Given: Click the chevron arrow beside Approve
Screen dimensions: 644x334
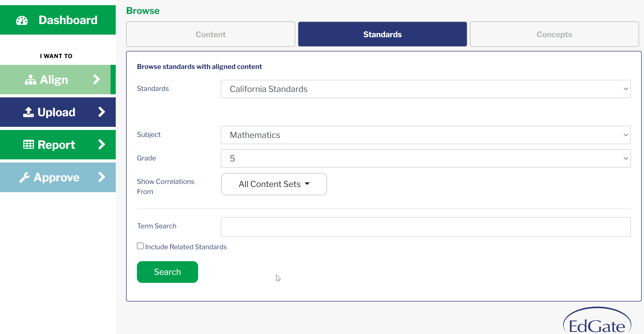Looking at the screenshot, I should (x=102, y=177).
